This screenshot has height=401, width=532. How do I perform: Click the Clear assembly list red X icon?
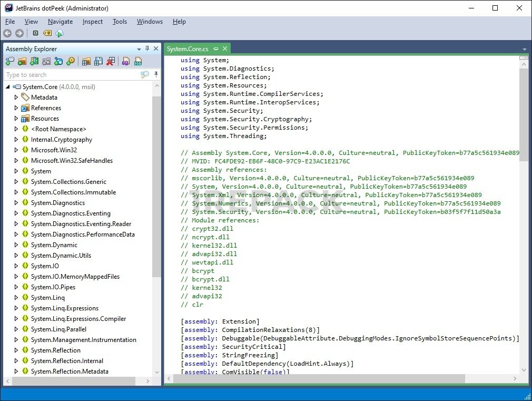click(111, 62)
